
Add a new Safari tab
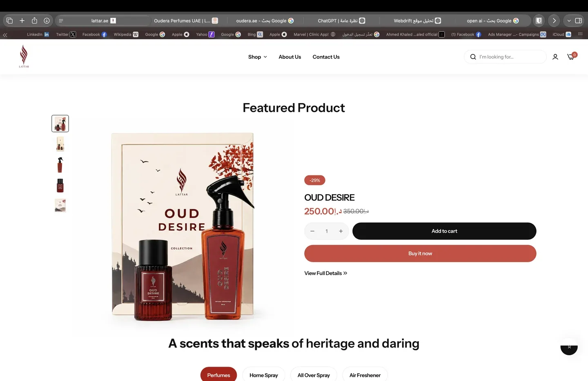pos(22,20)
